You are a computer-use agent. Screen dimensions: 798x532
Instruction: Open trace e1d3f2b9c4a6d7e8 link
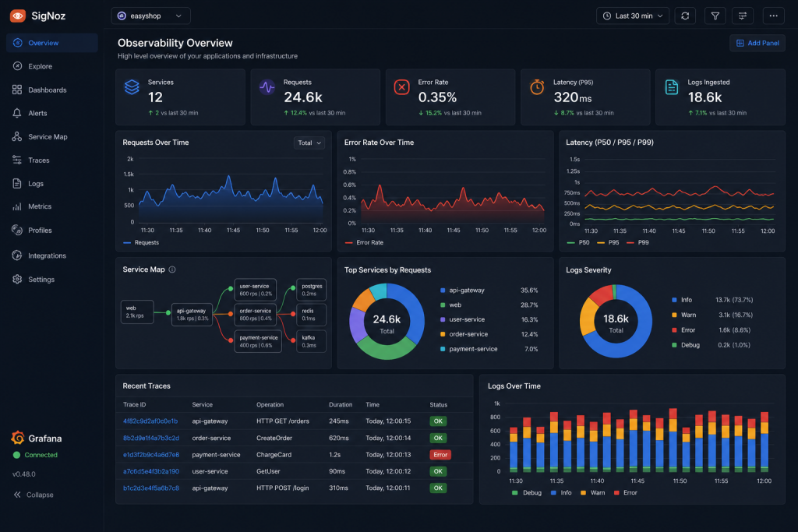150,455
